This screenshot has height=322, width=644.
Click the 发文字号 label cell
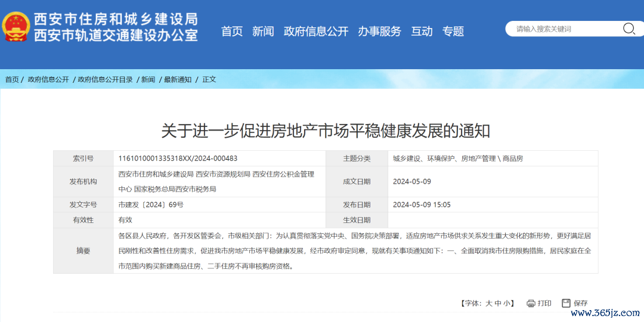click(83, 205)
